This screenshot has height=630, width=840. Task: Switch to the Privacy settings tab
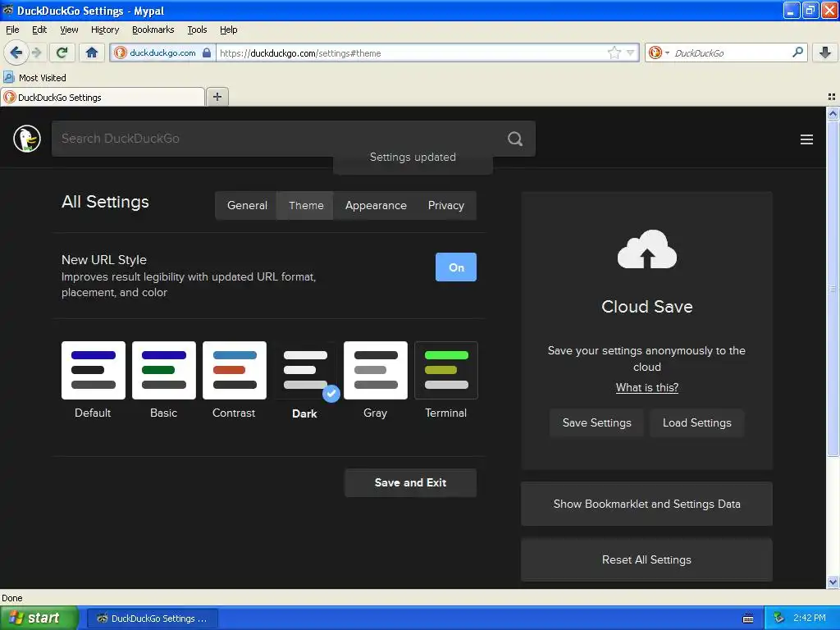pyautogui.click(x=445, y=206)
